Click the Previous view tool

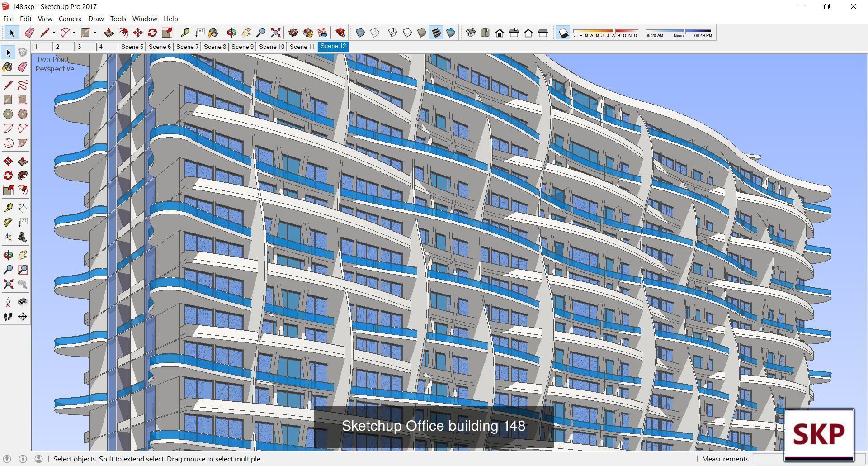(x=23, y=284)
